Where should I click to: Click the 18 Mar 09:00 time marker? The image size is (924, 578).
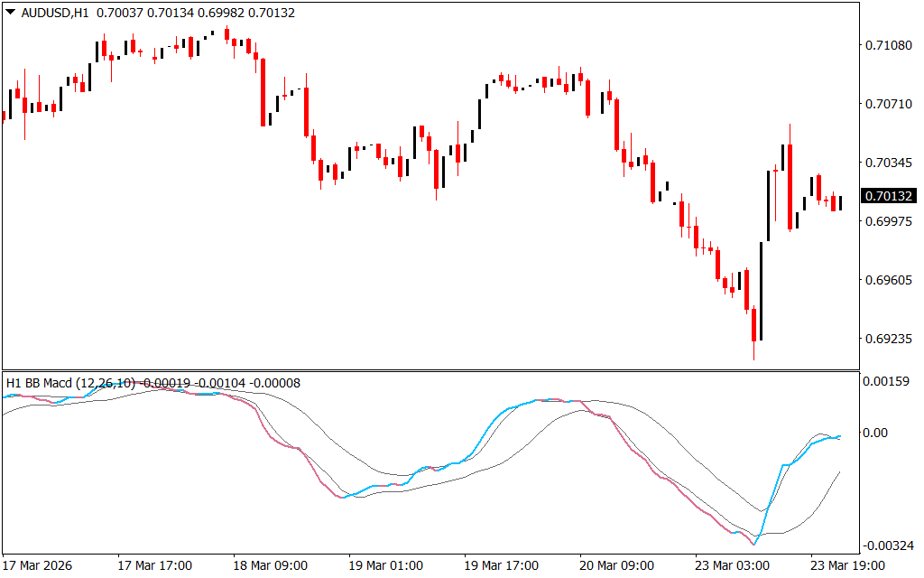271,565
